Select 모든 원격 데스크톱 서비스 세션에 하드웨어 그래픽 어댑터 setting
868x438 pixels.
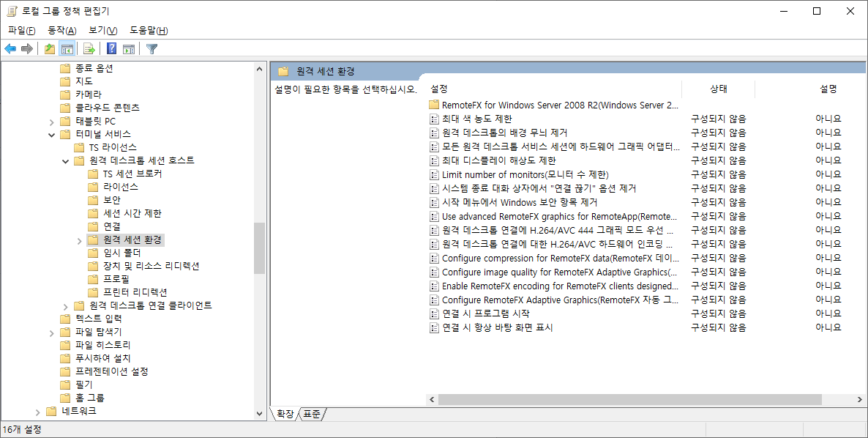coord(560,146)
